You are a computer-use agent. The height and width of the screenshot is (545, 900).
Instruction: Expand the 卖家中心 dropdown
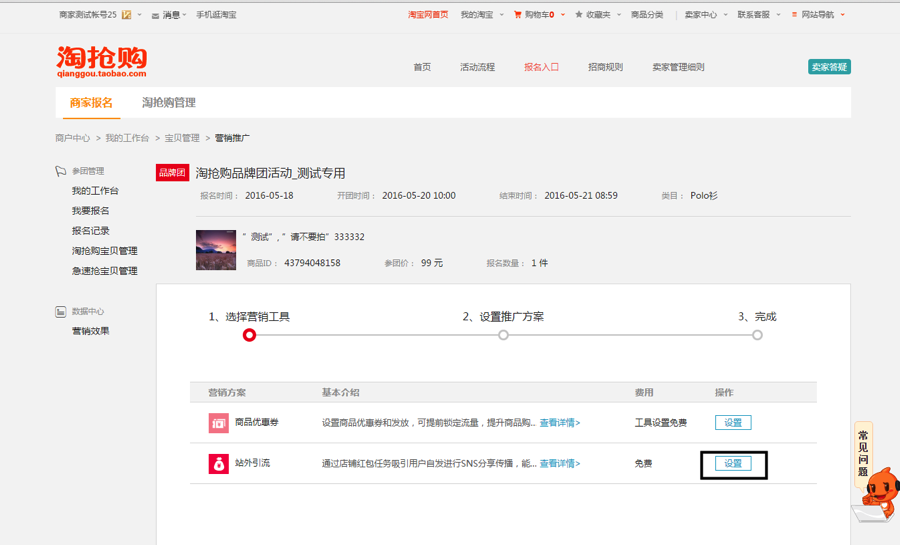pyautogui.click(x=725, y=15)
